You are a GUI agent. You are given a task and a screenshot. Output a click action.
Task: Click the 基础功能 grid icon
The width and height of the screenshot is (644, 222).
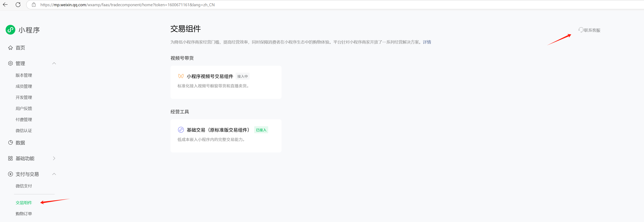click(10, 158)
